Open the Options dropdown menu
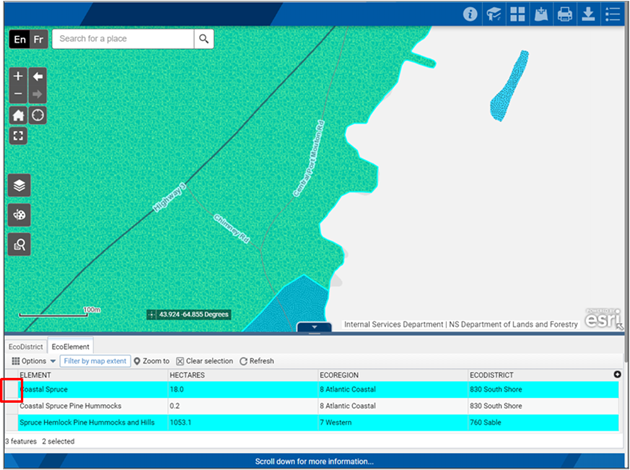Viewport: 630px width, 470px height. 33,361
